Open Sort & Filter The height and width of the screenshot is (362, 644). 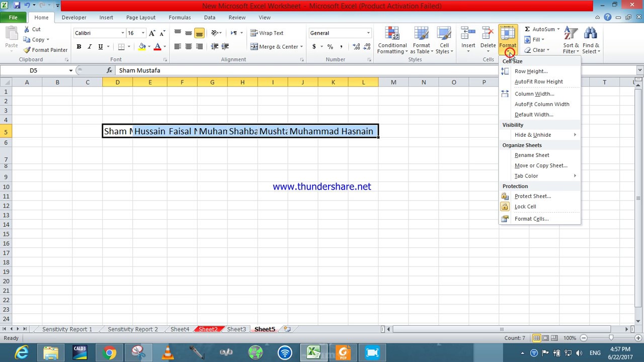[571, 40]
